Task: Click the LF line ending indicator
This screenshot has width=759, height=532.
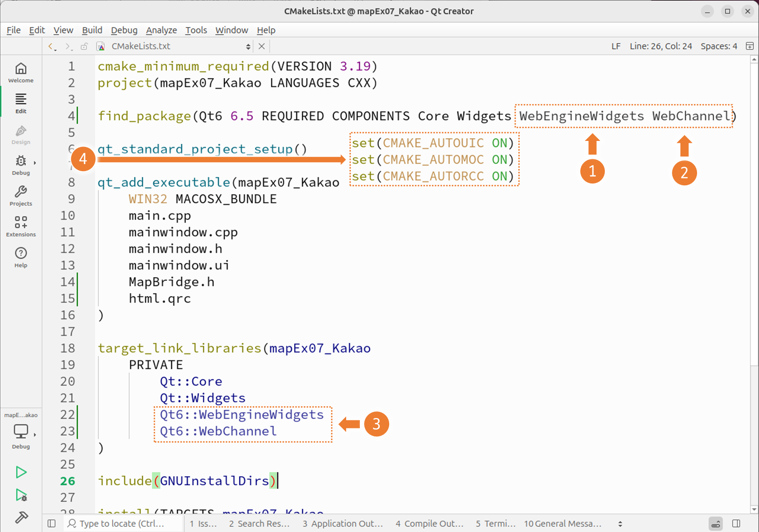Action: (x=616, y=46)
